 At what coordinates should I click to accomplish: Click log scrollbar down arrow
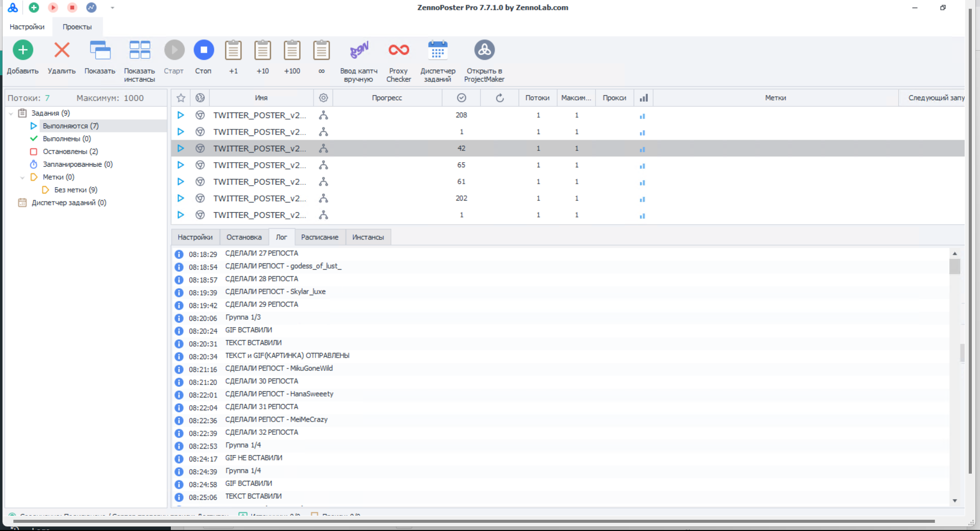click(954, 501)
